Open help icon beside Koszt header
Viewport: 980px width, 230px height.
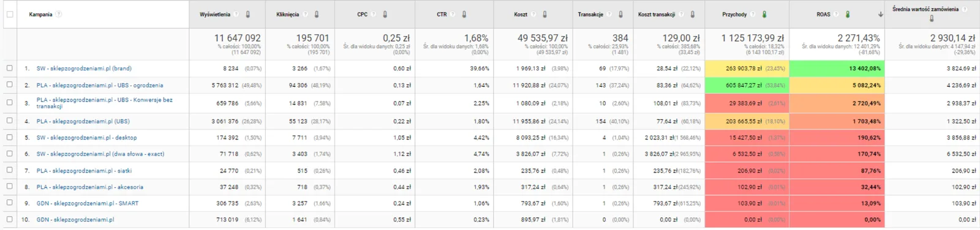[x=533, y=14]
